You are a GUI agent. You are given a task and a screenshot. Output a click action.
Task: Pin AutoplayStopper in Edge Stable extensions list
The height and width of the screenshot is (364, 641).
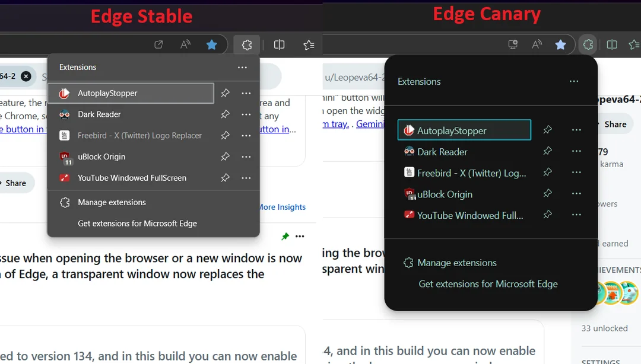(x=226, y=93)
